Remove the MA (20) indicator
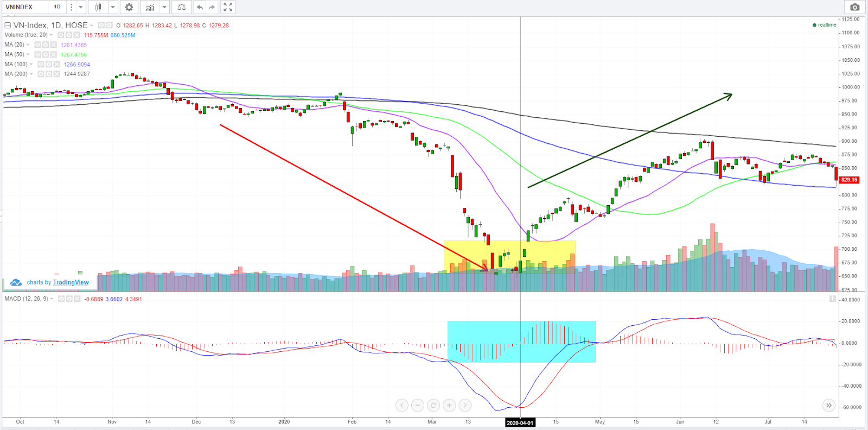The width and height of the screenshot is (868, 430). pos(53,45)
